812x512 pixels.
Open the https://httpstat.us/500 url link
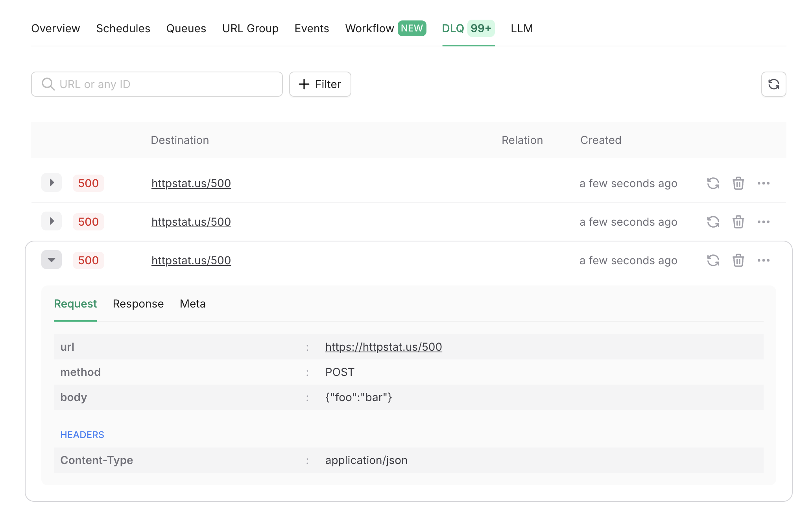pos(383,347)
